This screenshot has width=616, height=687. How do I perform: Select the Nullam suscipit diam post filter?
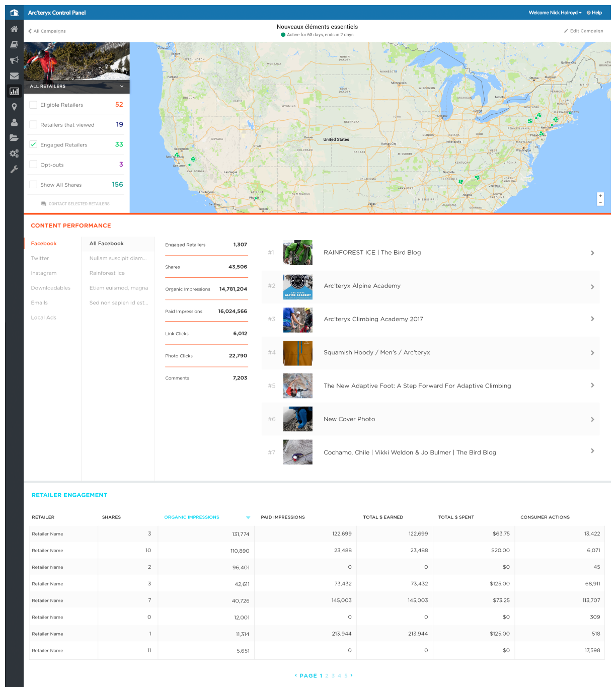tap(118, 258)
